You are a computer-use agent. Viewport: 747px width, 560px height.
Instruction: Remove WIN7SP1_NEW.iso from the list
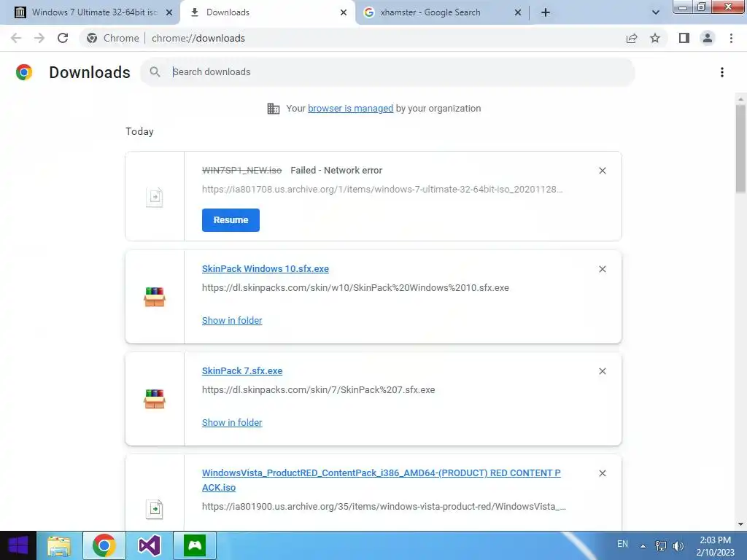click(602, 171)
